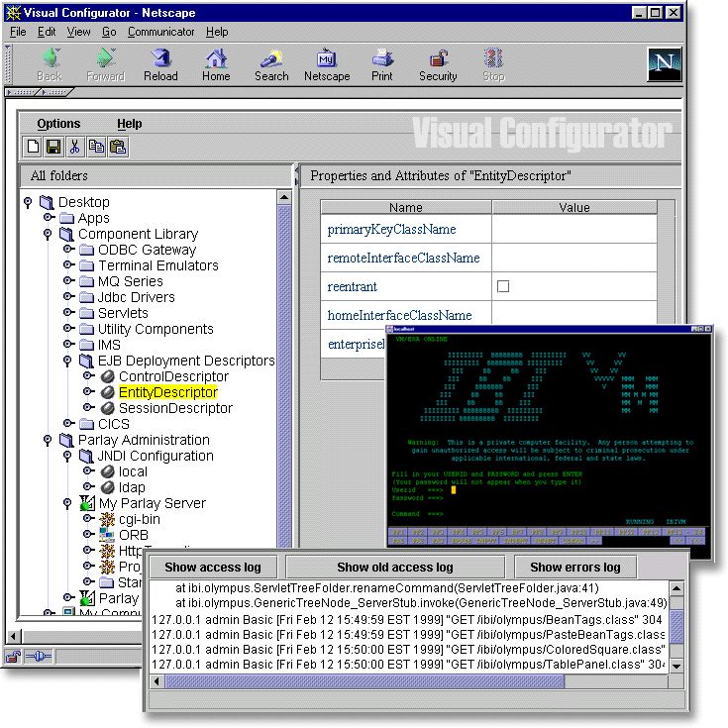Click the Desktop folder icon
Image resolution: width=728 pixels, height=728 pixels.
coord(47,202)
